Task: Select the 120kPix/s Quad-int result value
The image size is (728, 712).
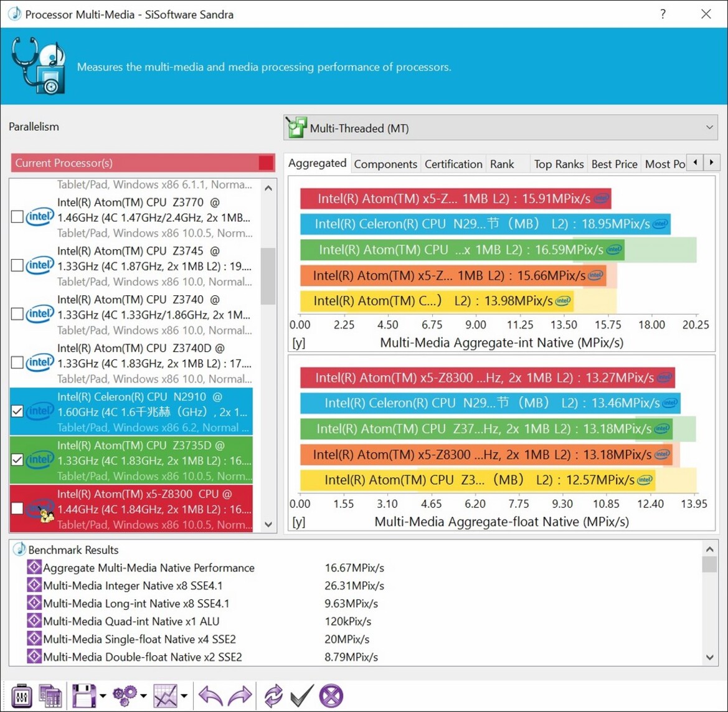Action: pos(347,621)
